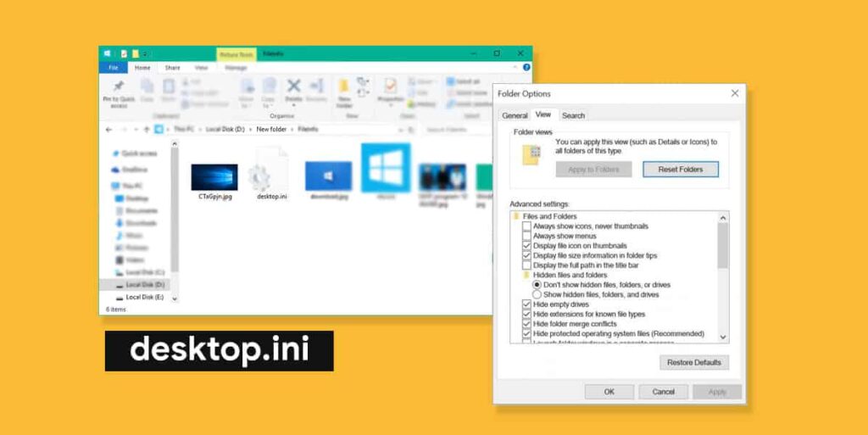
Task: Switch to Explorer's View ribbon tab
Action: [x=202, y=68]
